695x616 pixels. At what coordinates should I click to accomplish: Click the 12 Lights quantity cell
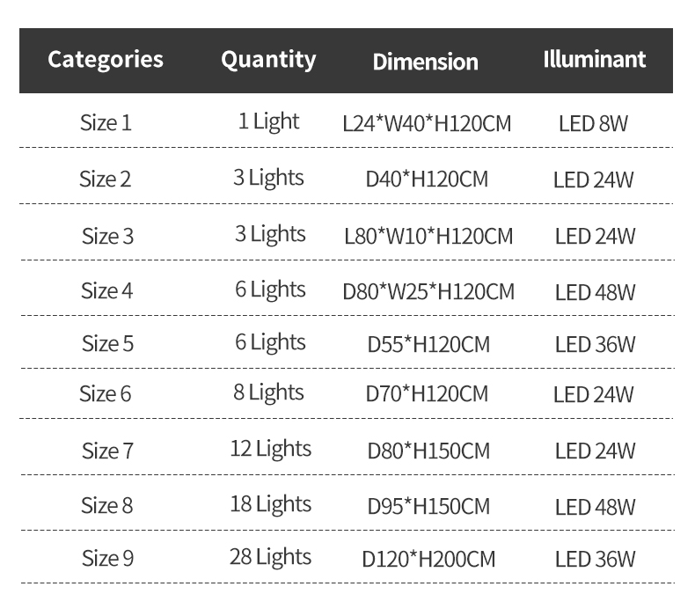click(x=271, y=450)
